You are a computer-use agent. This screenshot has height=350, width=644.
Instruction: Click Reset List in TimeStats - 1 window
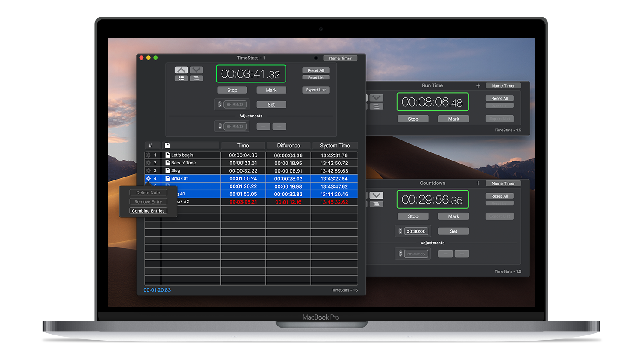coord(316,78)
